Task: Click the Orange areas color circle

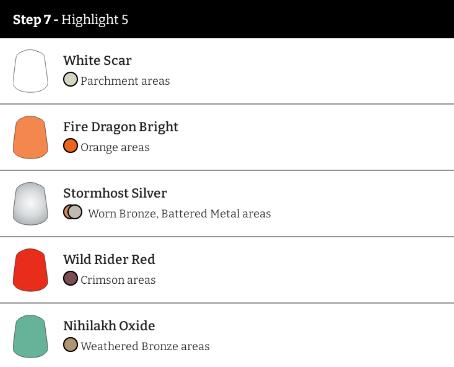Action: (x=70, y=146)
